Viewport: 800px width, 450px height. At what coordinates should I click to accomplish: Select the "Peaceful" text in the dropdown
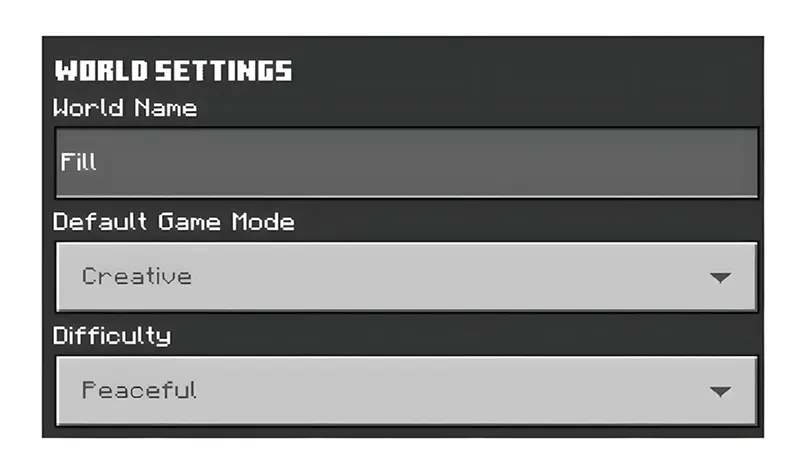(139, 390)
